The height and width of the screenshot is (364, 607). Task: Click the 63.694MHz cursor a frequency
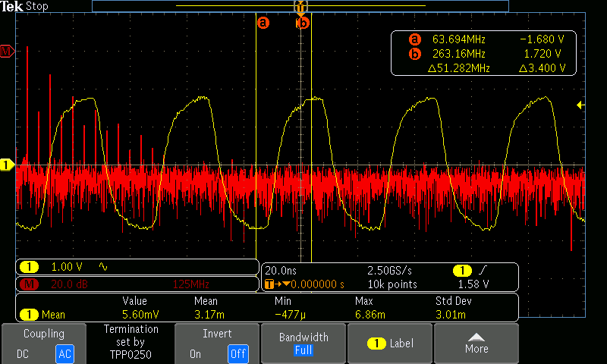(x=459, y=39)
